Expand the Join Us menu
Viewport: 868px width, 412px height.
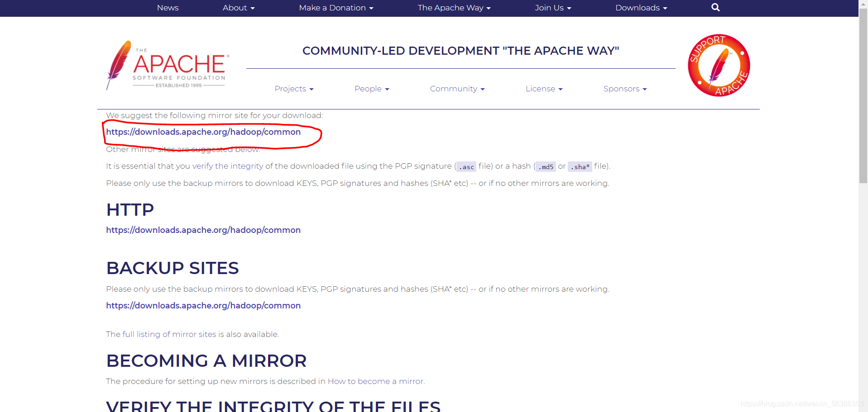point(553,8)
